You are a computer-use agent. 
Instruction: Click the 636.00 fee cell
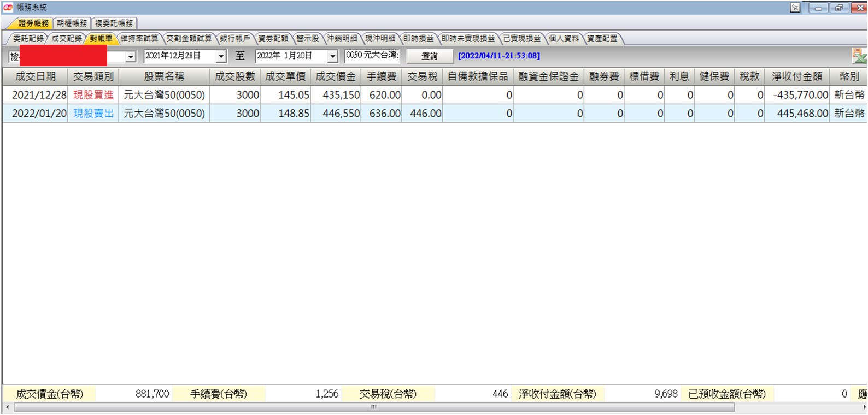coord(382,114)
